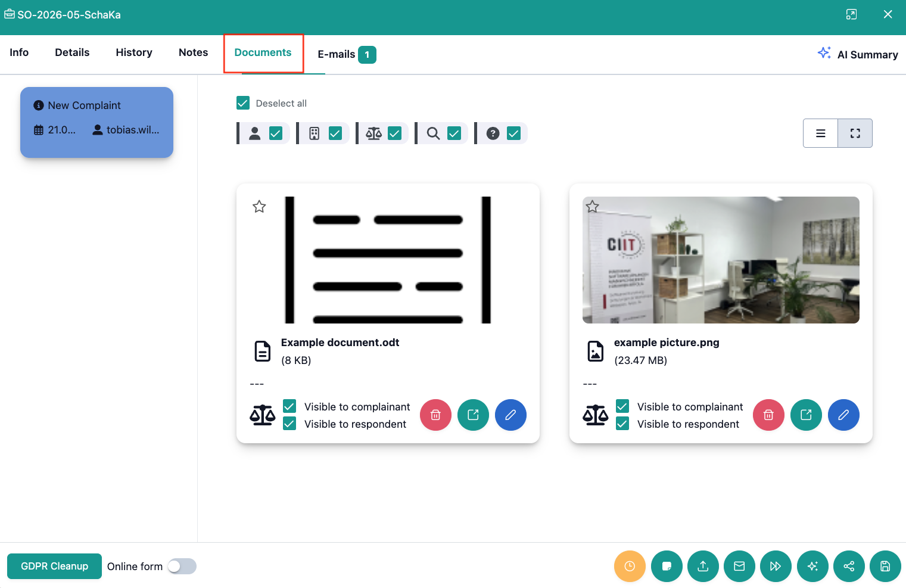Viewport: 906px width, 588px height.
Task: Delete example picture.png with the trash button
Action: [x=768, y=415]
